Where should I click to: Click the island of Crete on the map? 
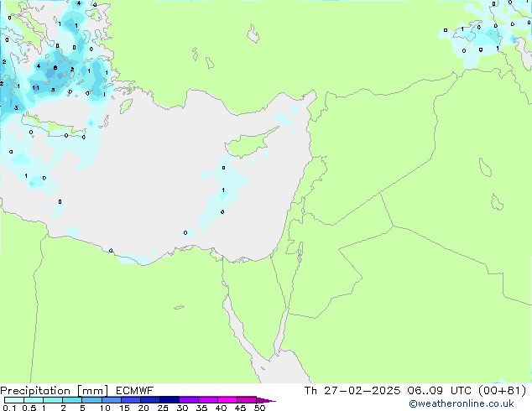55,126
